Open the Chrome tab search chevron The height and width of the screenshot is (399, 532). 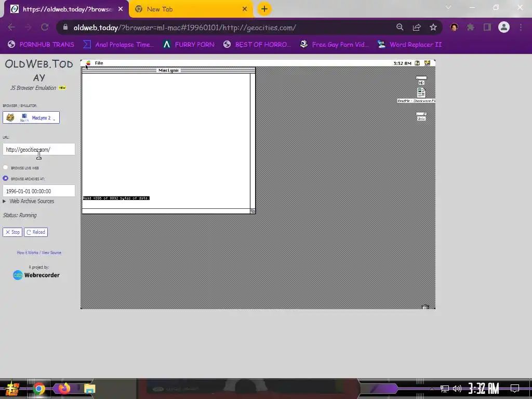448,7
